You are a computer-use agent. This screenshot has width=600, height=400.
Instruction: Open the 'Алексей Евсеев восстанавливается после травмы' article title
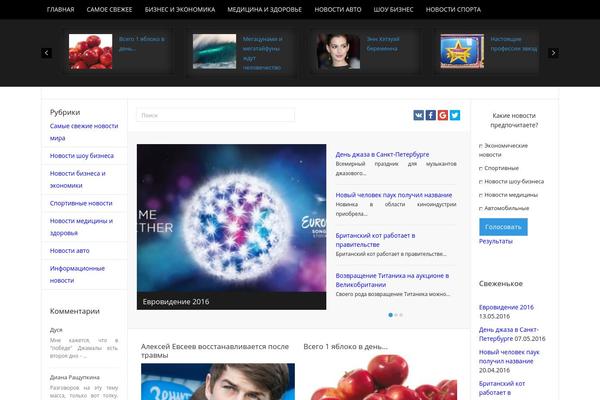tap(215, 351)
